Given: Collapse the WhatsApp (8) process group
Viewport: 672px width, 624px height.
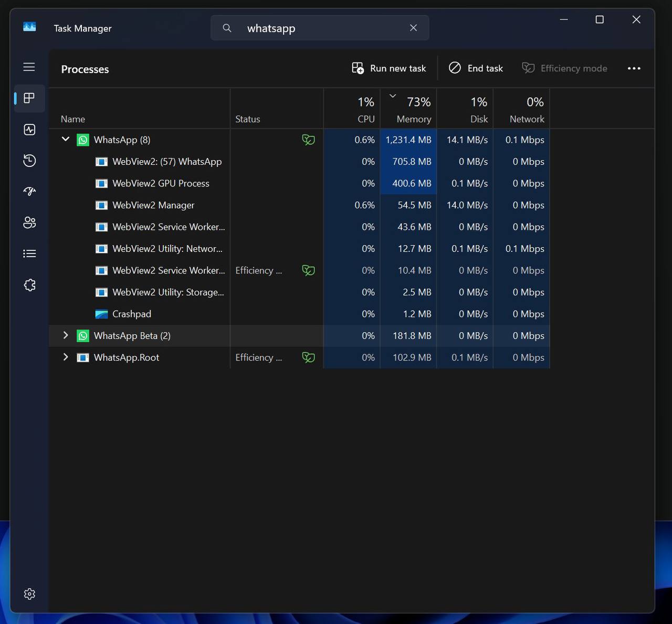Looking at the screenshot, I should click(x=66, y=140).
